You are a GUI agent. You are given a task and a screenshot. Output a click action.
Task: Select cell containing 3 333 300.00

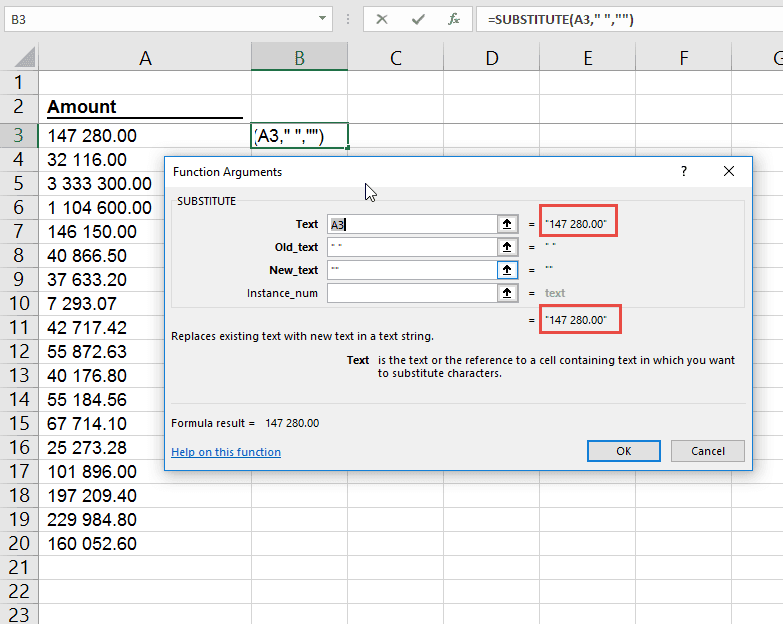[x=101, y=184]
